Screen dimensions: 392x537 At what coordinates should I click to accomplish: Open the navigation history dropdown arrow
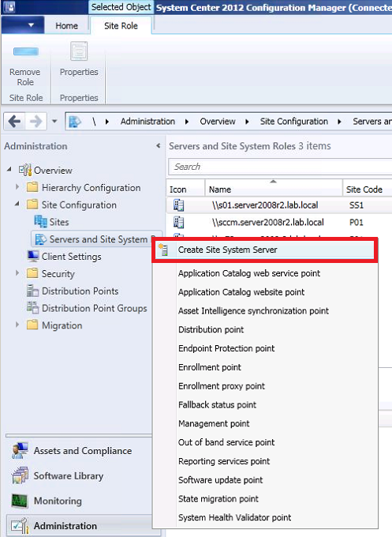click(54, 122)
